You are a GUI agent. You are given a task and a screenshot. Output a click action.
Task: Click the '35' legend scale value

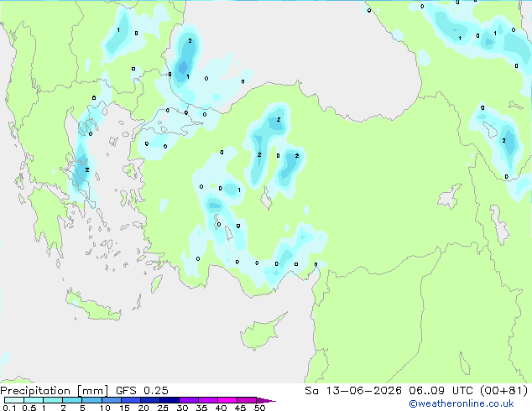point(201,408)
